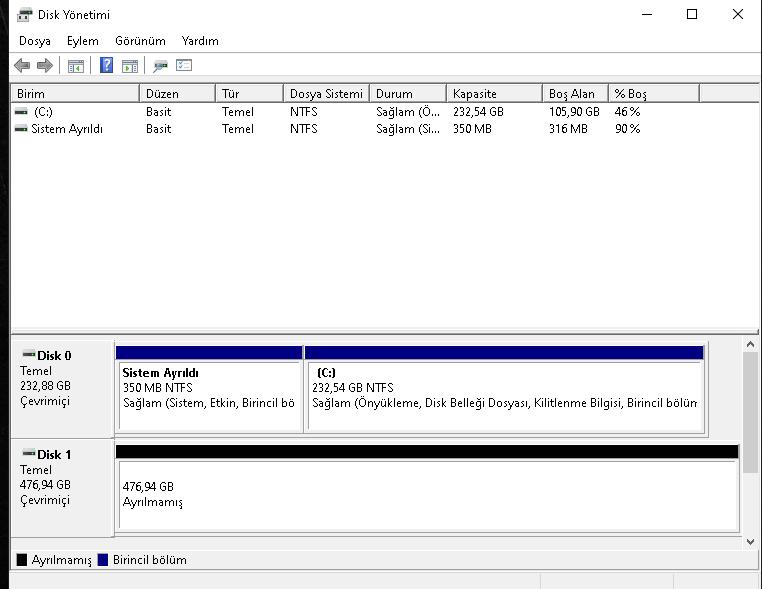The height and width of the screenshot is (589, 762).
Task: Click the show/hide action pane icon
Action: 129,66
